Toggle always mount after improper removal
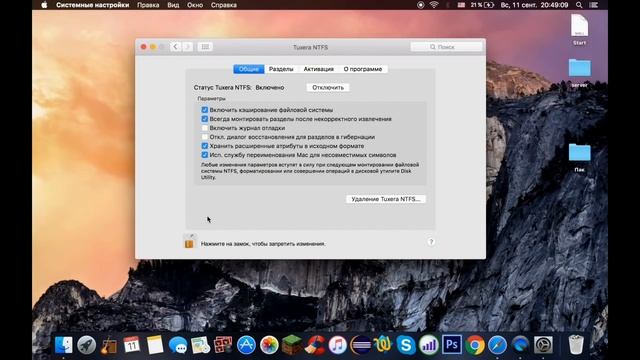The width and height of the screenshot is (640, 360). tap(204, 119)
